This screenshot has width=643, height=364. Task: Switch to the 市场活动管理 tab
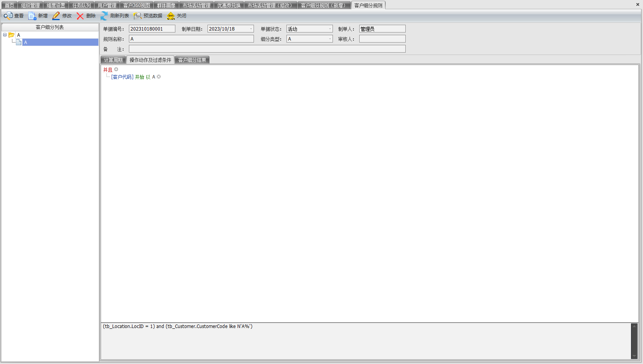pyautogui.click(x=196, y=5)
